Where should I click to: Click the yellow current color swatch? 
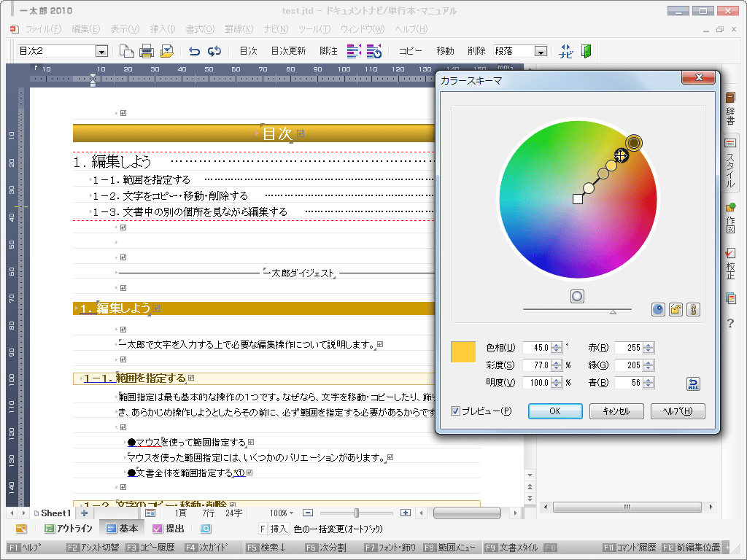pos(463,352)
